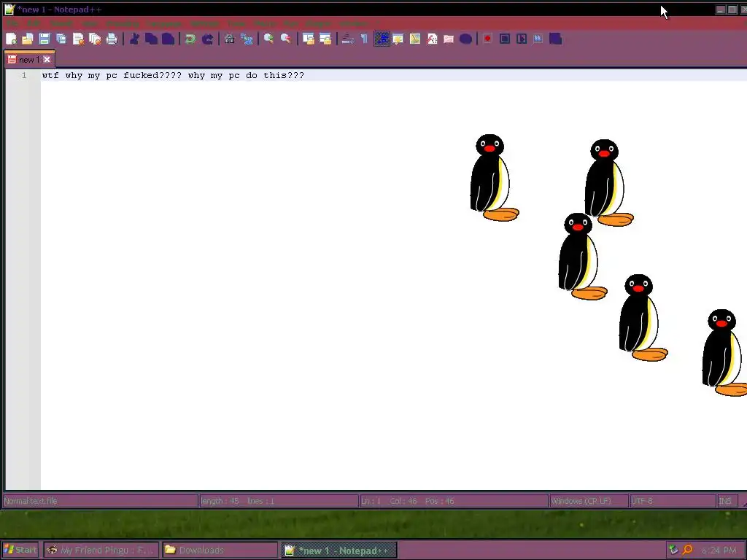747x560 pixels.
Task: Open the File menu
Action: [12, 23]
